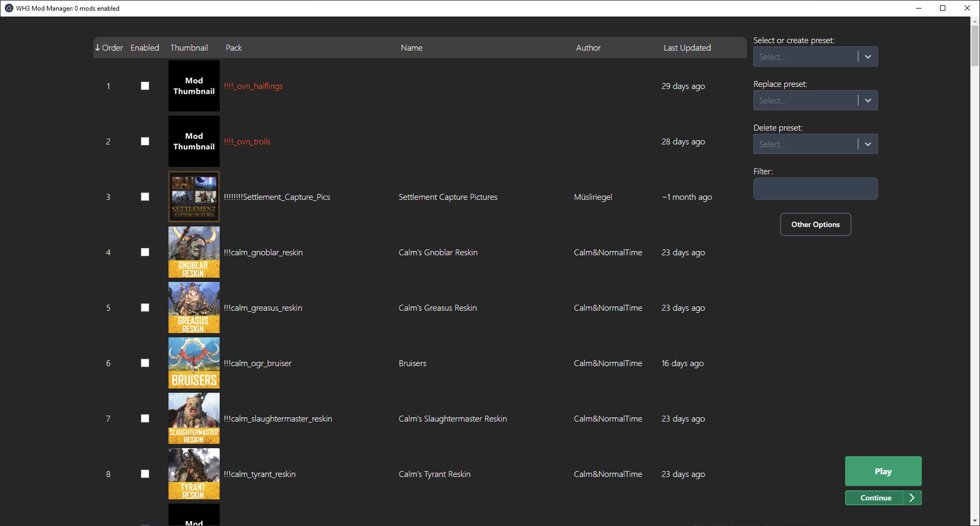Enable the !!!!_ovn_halflings mod checkbox
Viewport: 980px width, 526px height.
pyautogui.click(x=145, y=86)
